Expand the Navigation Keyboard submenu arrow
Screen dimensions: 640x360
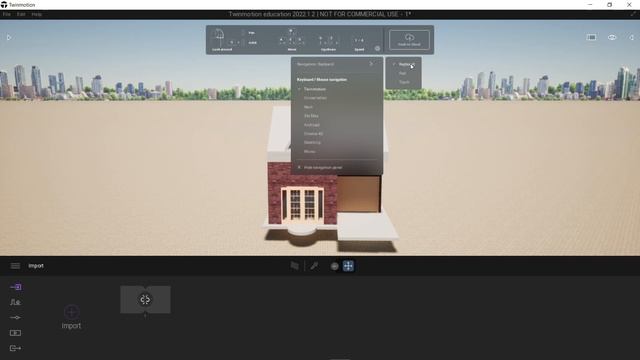(x=371, y=64)
